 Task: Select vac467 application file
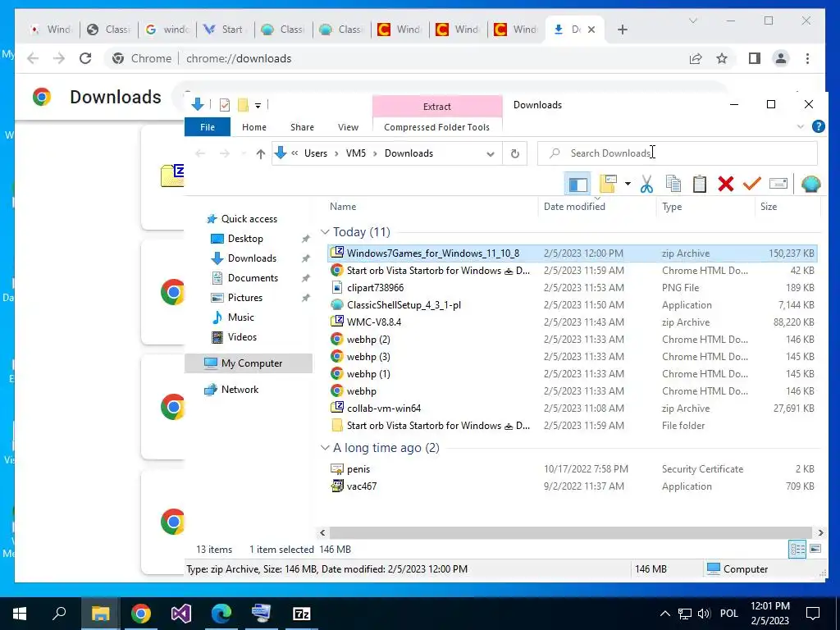(x=362, y=486)
